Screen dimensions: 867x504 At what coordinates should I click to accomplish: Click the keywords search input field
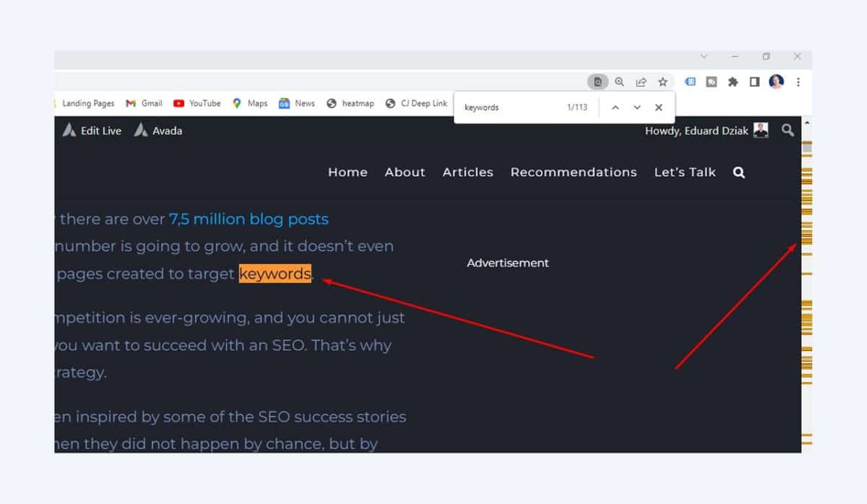pyautogui.click(x=506, y=106)
